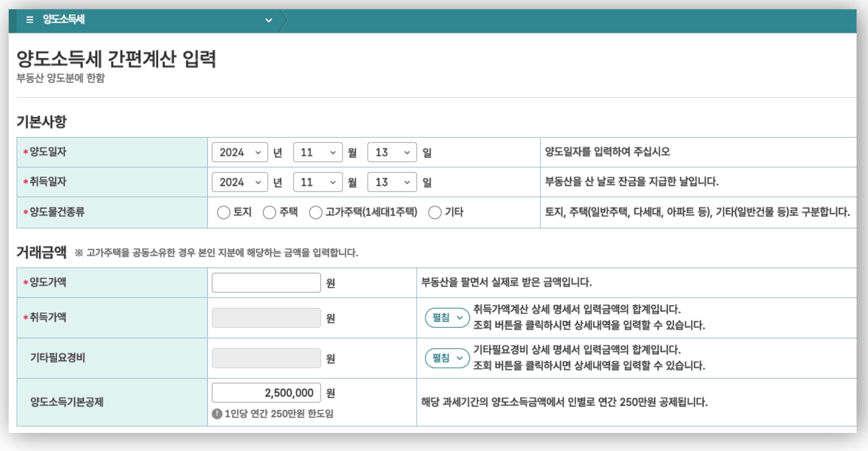This screenshot has height=451, width=868.
Task: Open the 양도일자 day dropdown
Action: click(x=392, y=152)
